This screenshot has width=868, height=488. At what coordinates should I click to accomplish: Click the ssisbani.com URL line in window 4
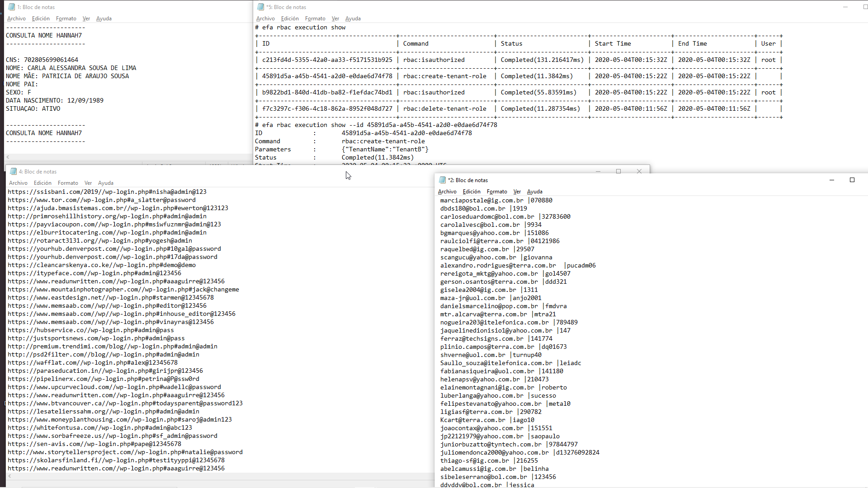107,192
